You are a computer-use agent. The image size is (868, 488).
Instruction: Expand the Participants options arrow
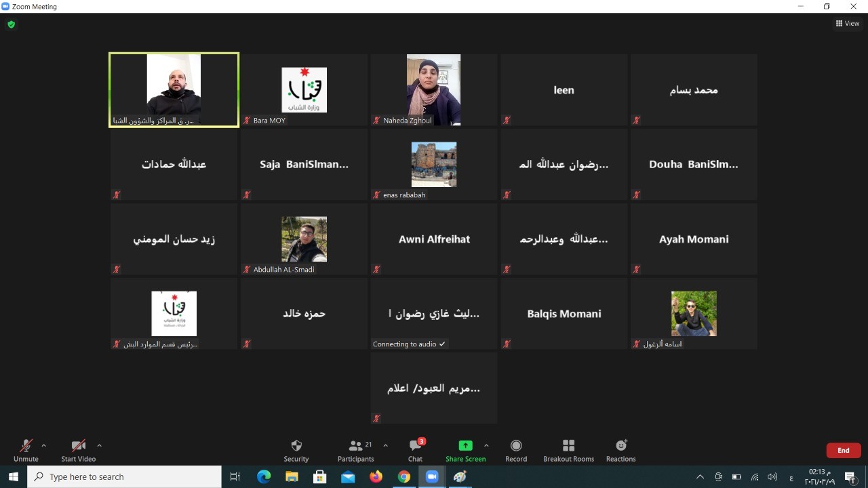tap(385, 445)
